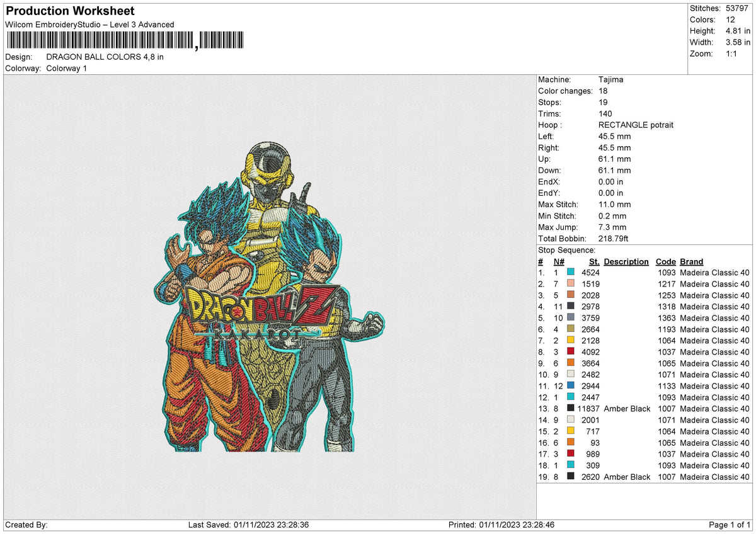
Task: Click the blue swatch in stop 11 row
Action: 571,386
